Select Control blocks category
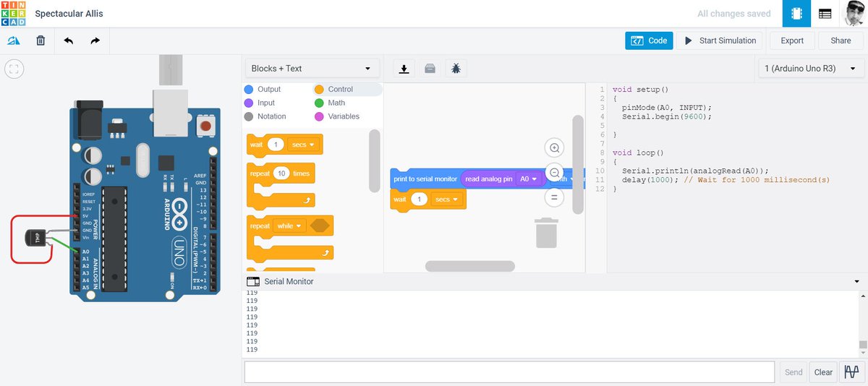The image size is (868, 386). coord(334,90)
